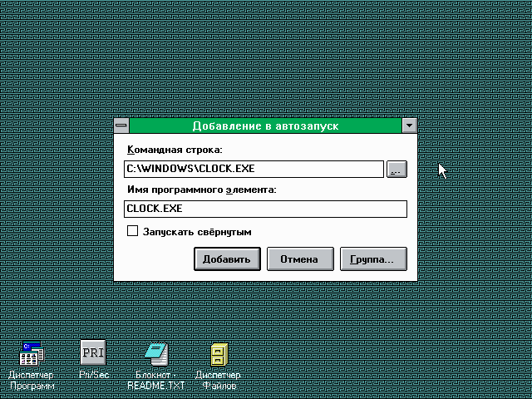This screenshot has width=532, height=399.
Task: Click the "Диспетчер Файлов" icon caption
Action: [x=219, y=380]
